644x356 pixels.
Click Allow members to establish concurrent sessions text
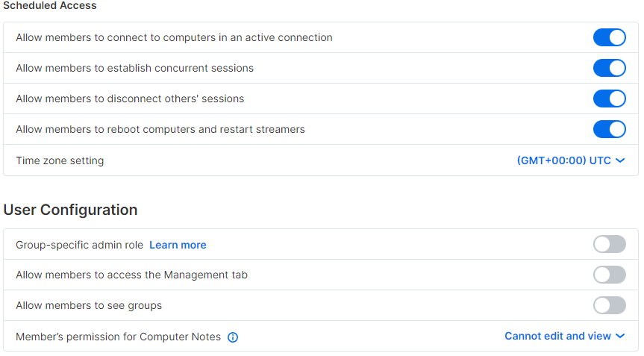point(135,68)
